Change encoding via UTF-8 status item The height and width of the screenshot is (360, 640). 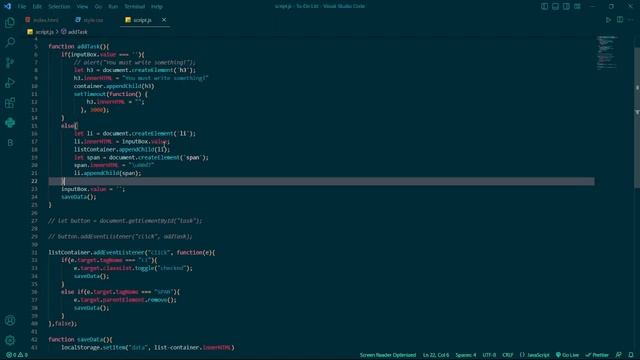(x=489, y=355)
